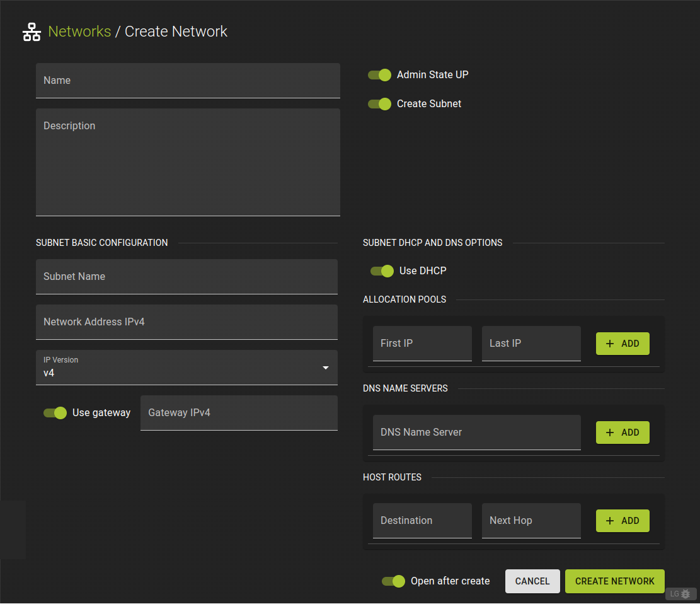The height and width of the screenshot is (604, 700).
Task: Click the Gateway IPv4 field
Action: coord(239,413)
